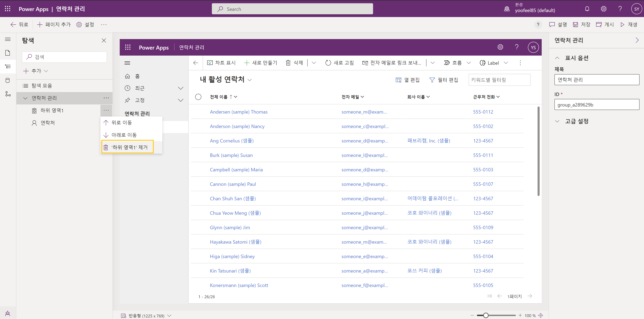Image resolution: width=644 pixels, height=319 pixels.
Task: Click the environment globe icon
Action: coord(507,9)
